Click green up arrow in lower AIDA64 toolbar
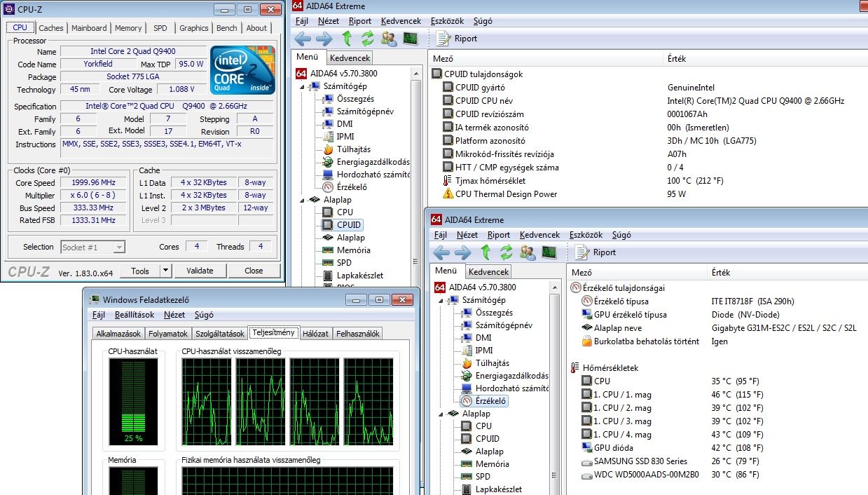 485,252
